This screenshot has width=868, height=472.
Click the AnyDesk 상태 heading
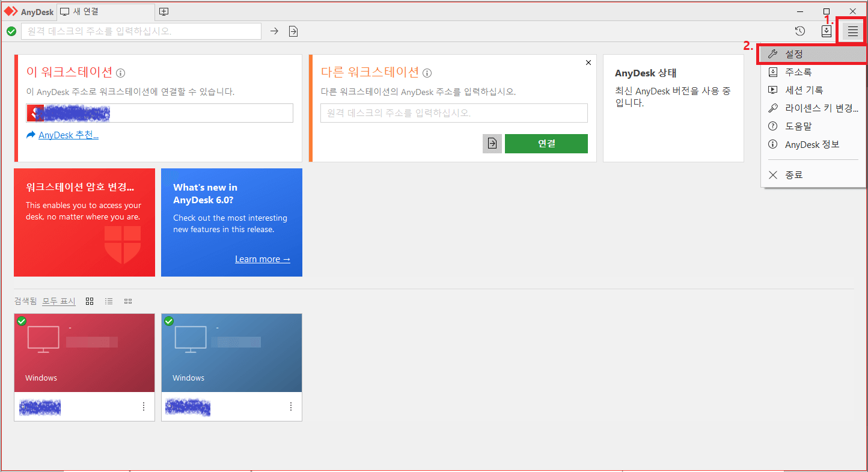(646, 73)
